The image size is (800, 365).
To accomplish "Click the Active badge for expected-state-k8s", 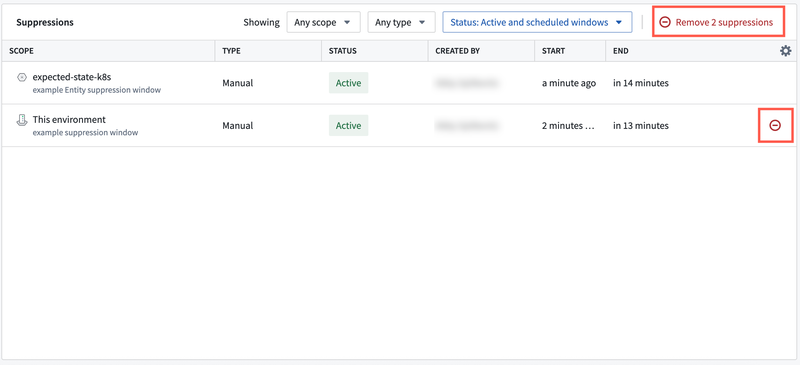I will click(x=348, y=83).
